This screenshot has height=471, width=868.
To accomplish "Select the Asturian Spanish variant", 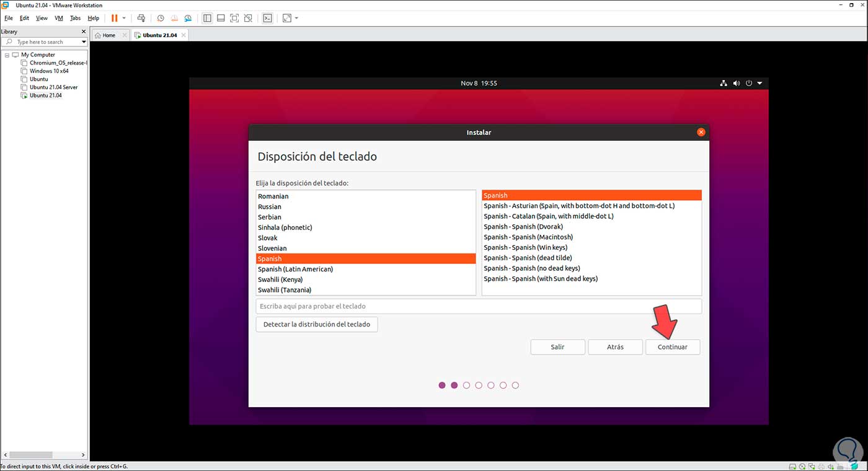I will click(591, 206).
